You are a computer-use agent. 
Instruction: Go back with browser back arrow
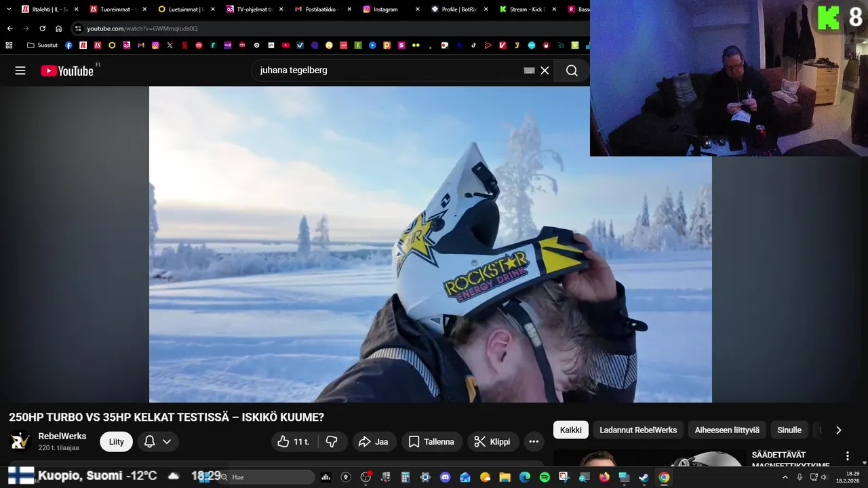9,28
